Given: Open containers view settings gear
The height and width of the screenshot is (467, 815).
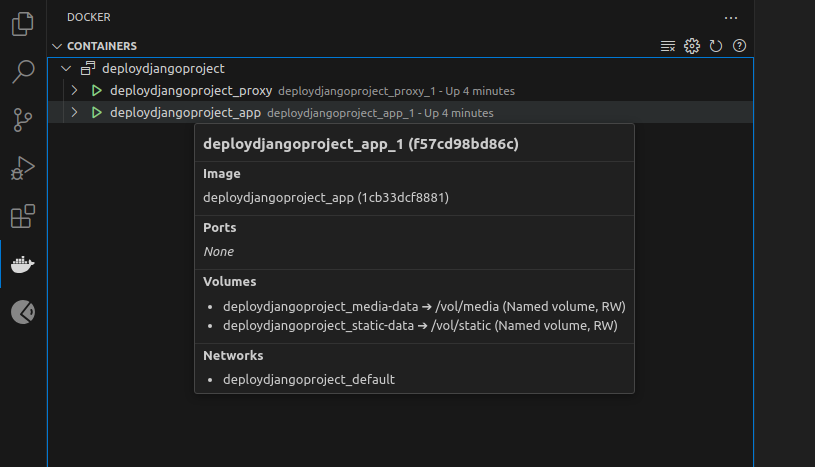Looking at the screenshot, I should point(692,46).
